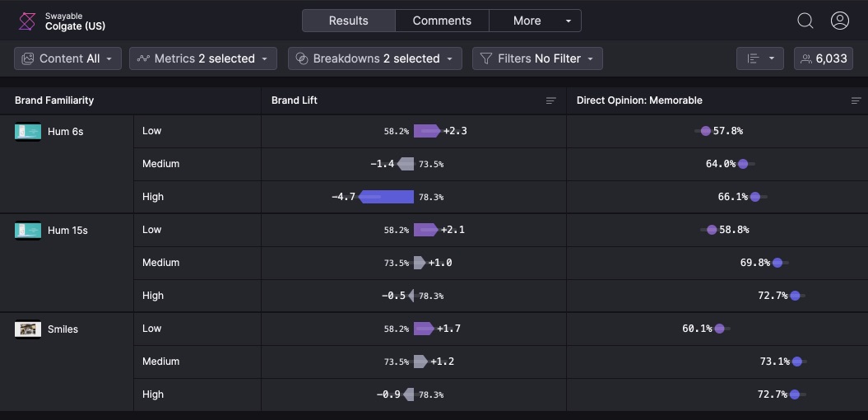Open the More tab
The image size is (868, 420).
(x=527, y=21)
